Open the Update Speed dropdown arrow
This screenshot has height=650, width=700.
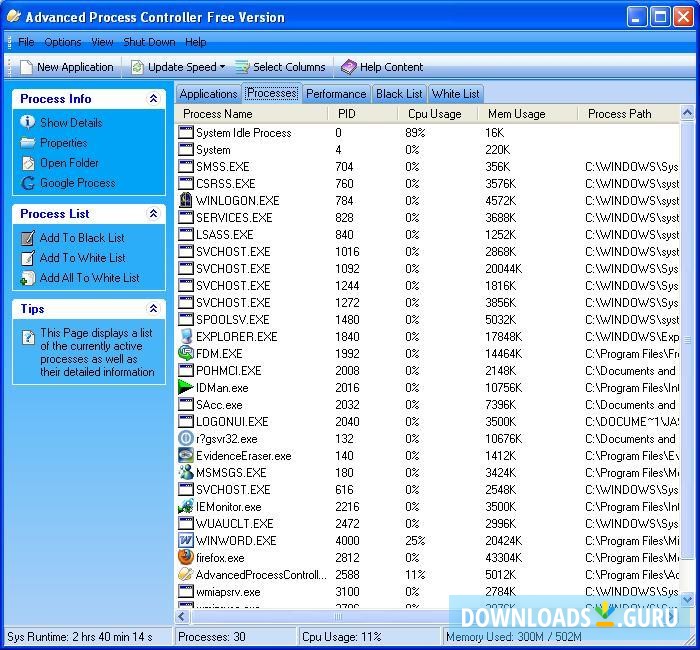click(x=222, y=67)
